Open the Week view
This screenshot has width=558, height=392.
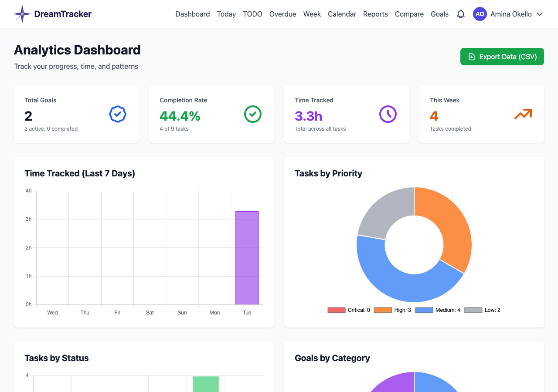click(x=312, y=14)
